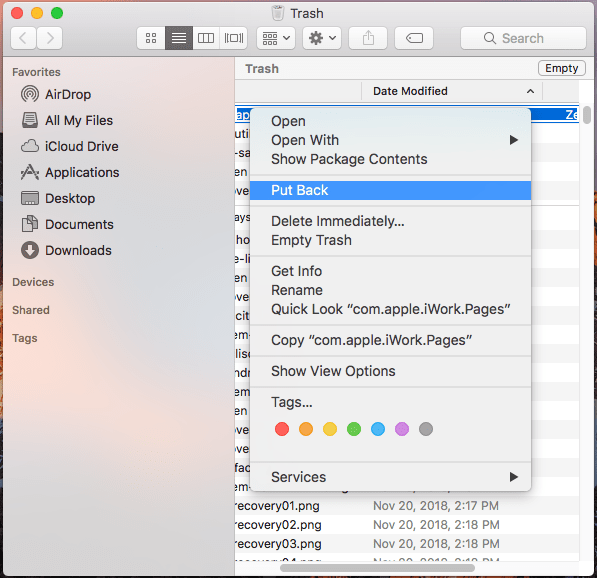The image size is (597, 578).
Task: Expand the Services submenu
Action: tap(390, 477)
